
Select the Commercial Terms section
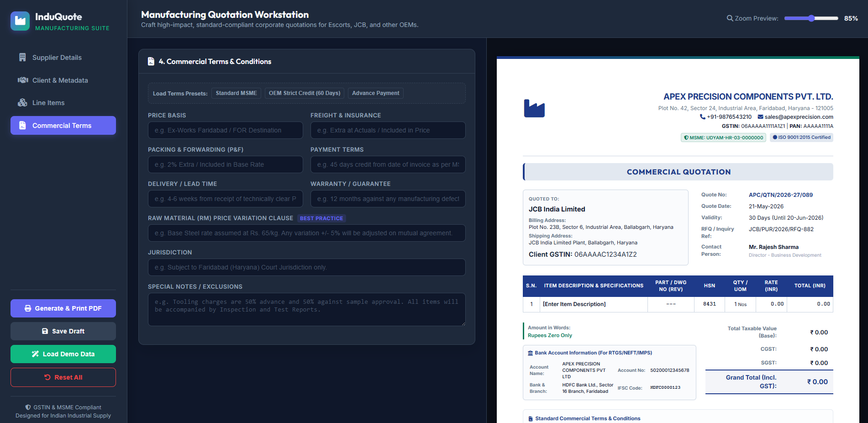[x=63, y=125]
